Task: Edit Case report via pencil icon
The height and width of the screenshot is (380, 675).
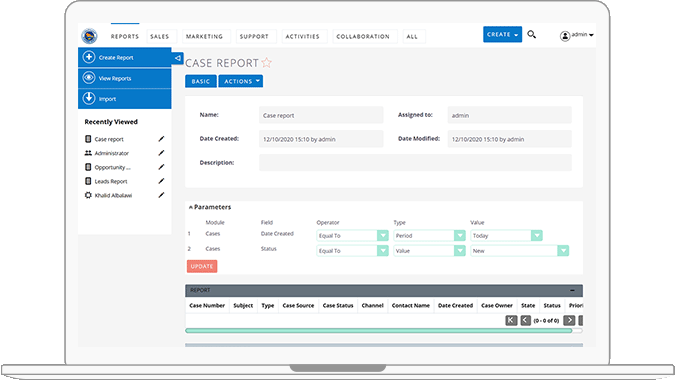Action: [161, 139]
